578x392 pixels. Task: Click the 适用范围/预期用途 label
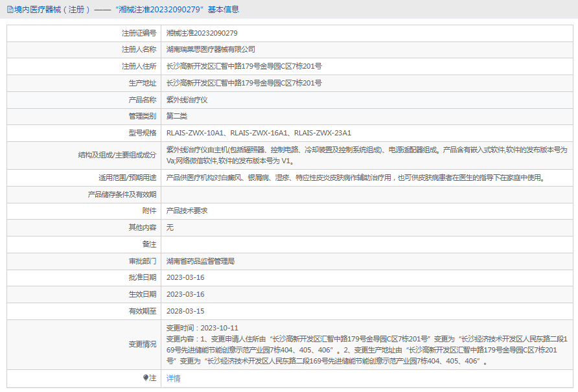click(x=127, y=178)
